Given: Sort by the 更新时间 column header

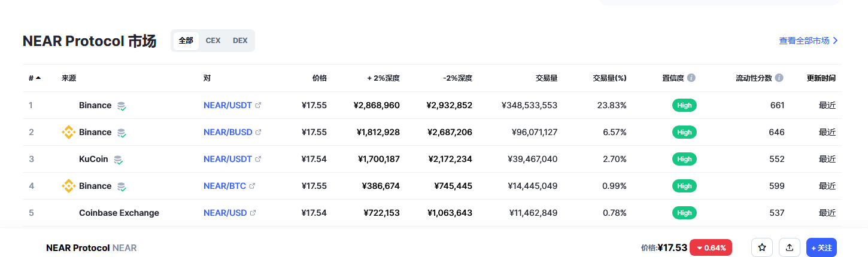Looking at the screenshot, I should [x=821, y=78].
